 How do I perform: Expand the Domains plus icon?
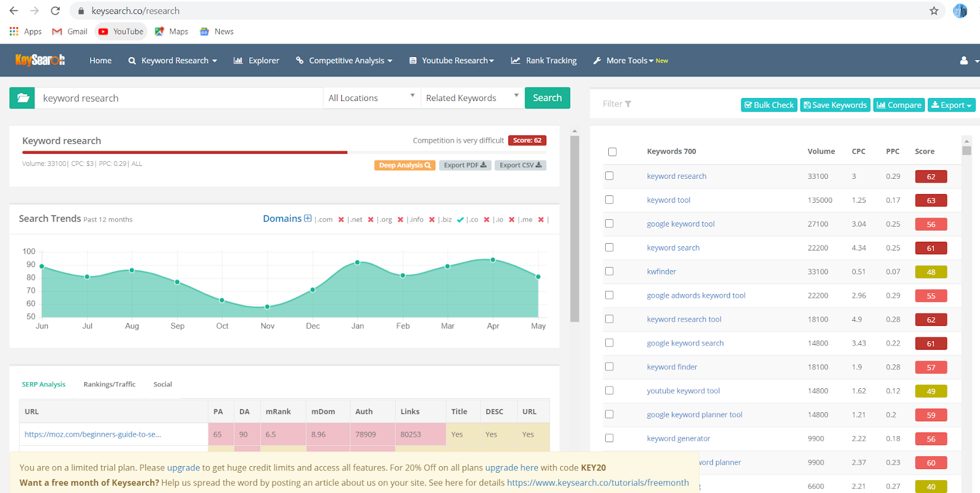coord(308,219)
